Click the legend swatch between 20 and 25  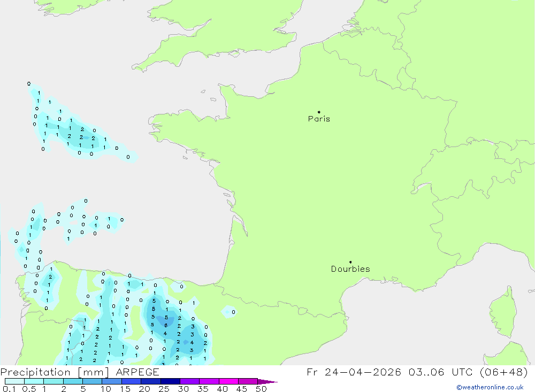150,381
